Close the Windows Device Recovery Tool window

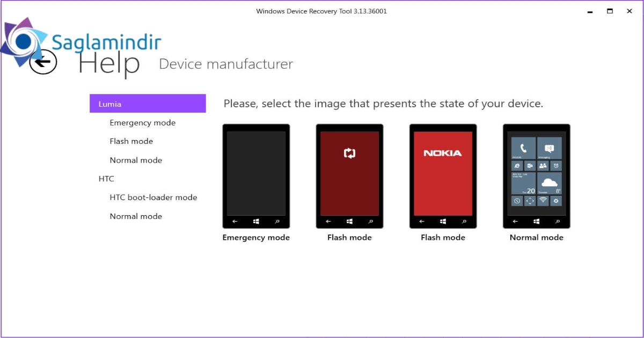click(x=630, y=11)
